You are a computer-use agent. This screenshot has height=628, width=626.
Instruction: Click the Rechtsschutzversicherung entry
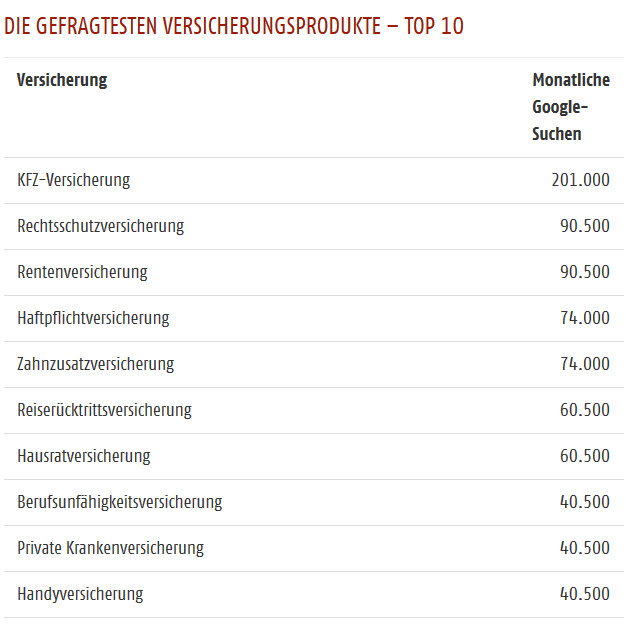pos(101,226)
